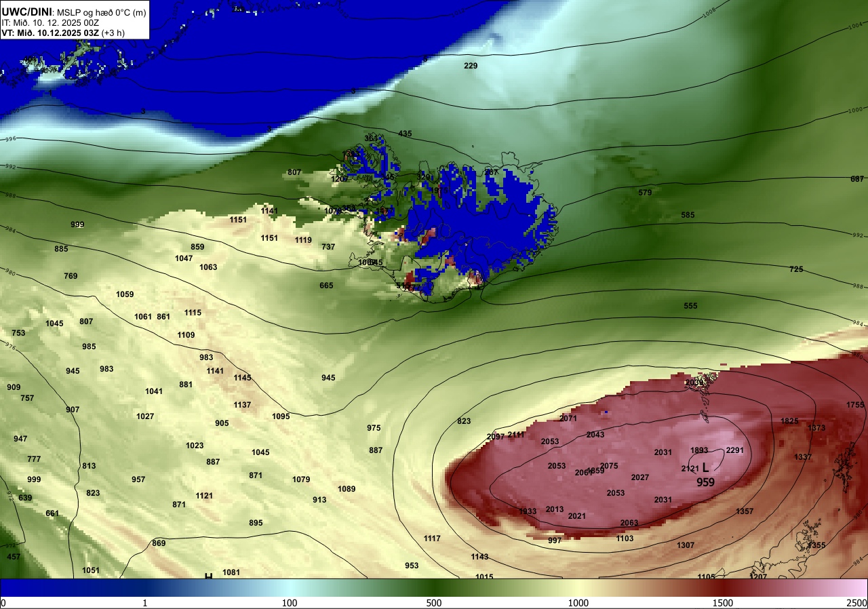
Task: Click the value 1115 on the map
Action: 193,313
